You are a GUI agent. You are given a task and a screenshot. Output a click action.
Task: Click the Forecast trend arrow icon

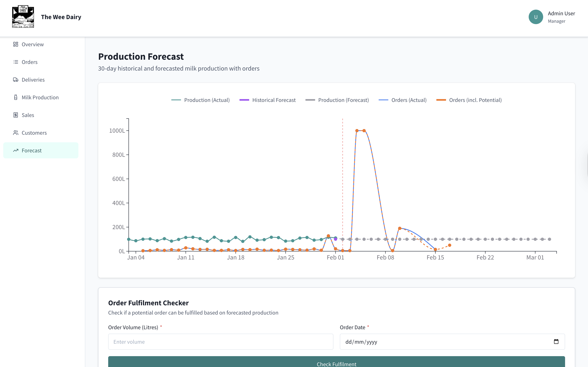(15, 151)
